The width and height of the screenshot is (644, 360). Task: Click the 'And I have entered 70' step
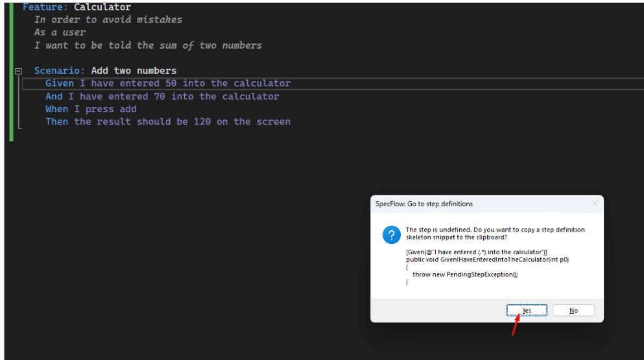(x=162, y=96)
